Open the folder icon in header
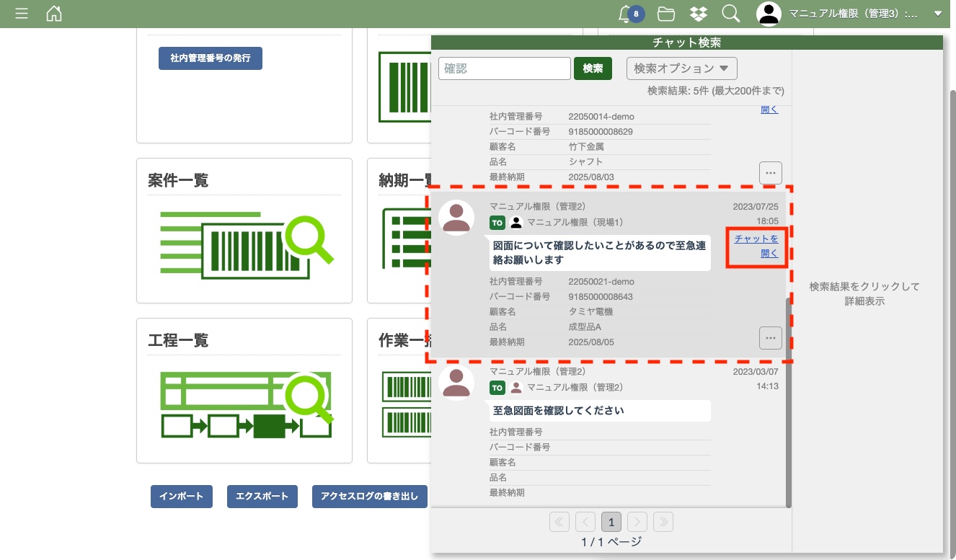The height and width of the screenshot is (560, 956). (x=665, y=14)
